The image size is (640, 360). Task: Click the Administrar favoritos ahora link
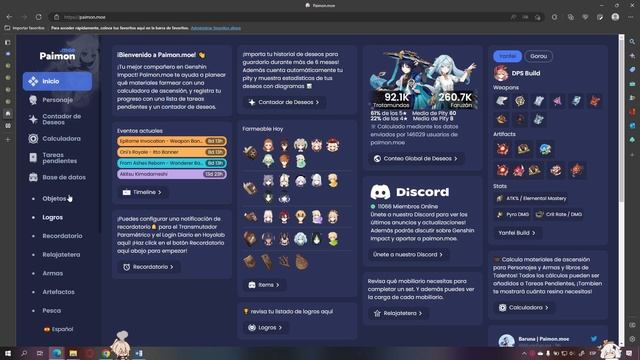coord(216,28)
